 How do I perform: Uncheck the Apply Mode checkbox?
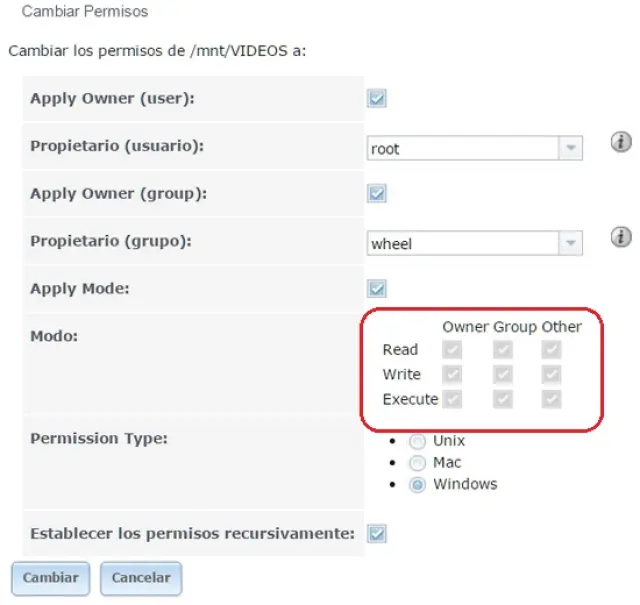(x=377, y=289)
